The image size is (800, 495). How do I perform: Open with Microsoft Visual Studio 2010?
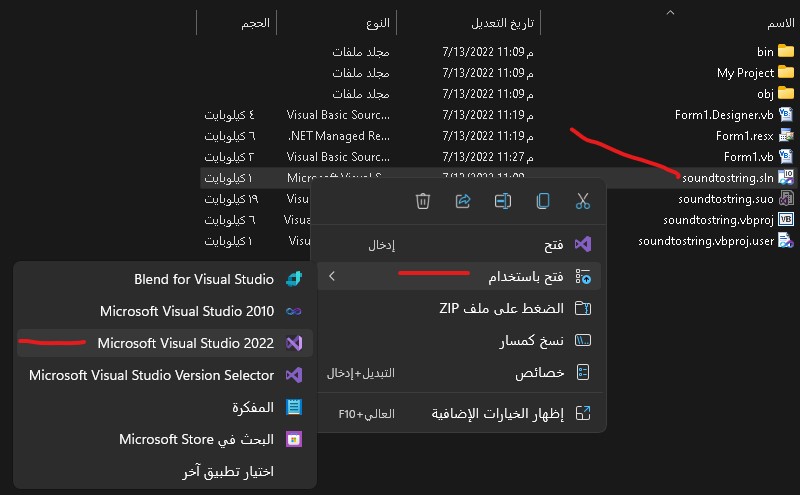point(165,311)
